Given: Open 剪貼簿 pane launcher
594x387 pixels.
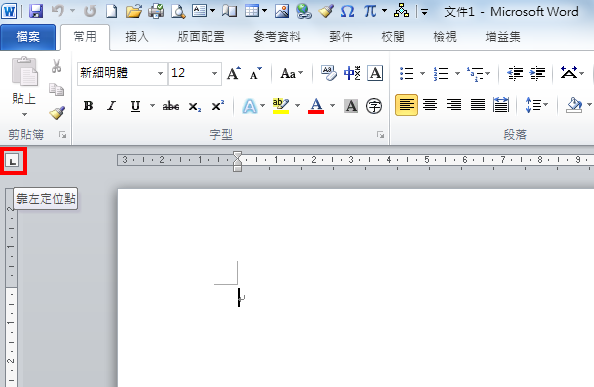Looking at the screenshot, I should click(x=63, y=134).
